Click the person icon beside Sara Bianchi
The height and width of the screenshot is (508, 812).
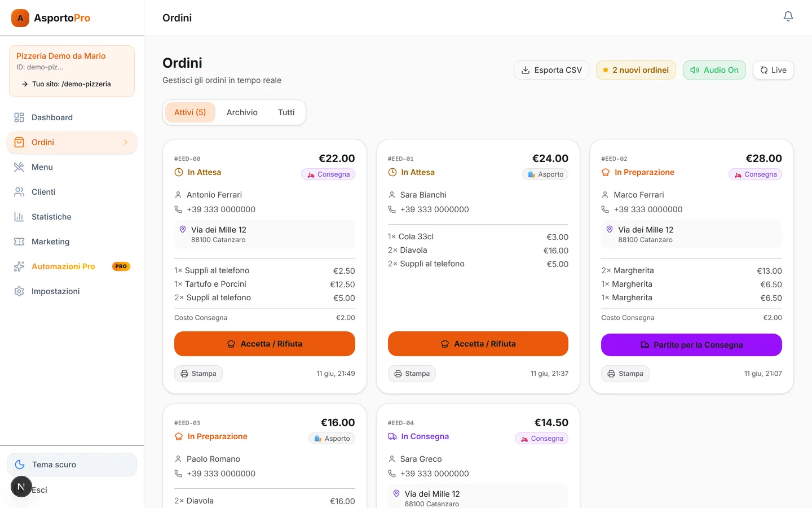(x=392, y=195)
